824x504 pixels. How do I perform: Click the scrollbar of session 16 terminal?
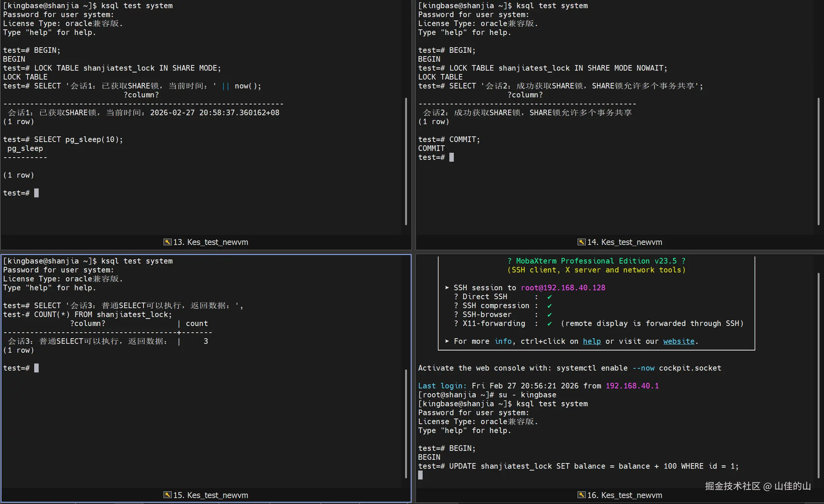[818, 375]
